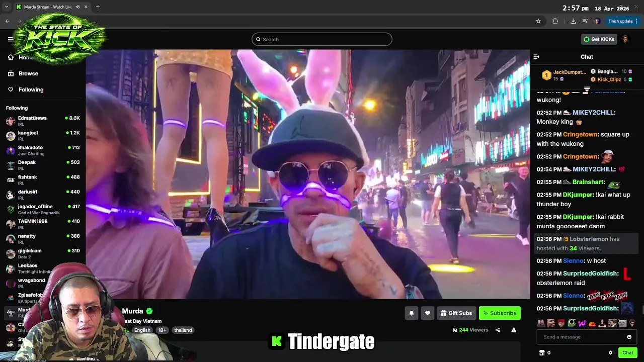Open fishtank channel in Following list
Viewport: 644px width, 362px height.
tap(43, 179)
